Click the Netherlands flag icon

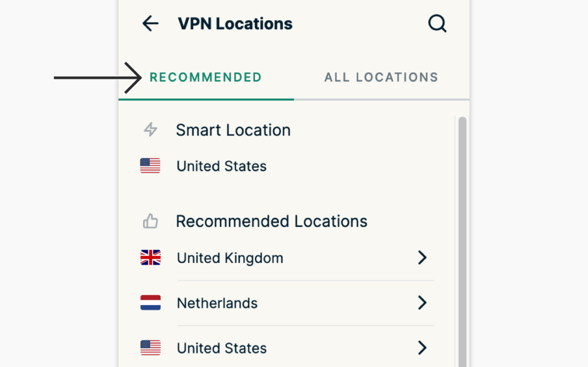coord(150,303)
